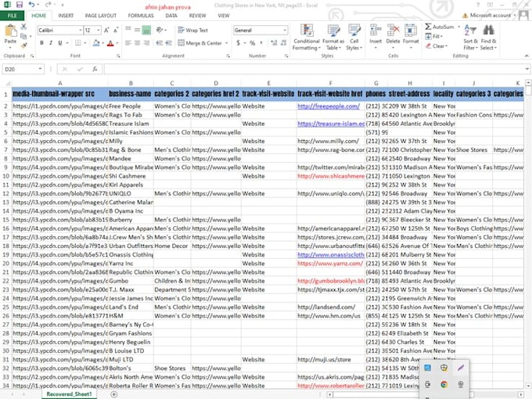Toggle Wrap Text
The width and height of the screenshot is (532, 399).
[192, 31]
